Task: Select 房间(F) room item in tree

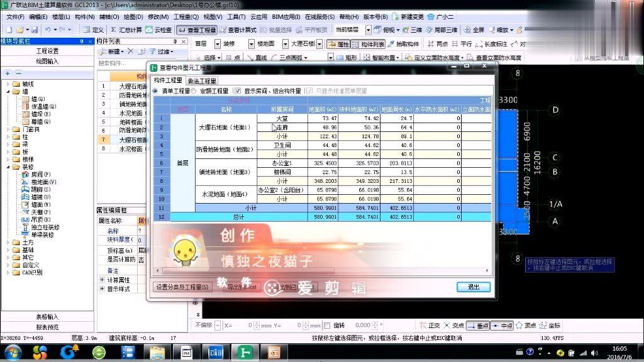Action: point(36,175)
